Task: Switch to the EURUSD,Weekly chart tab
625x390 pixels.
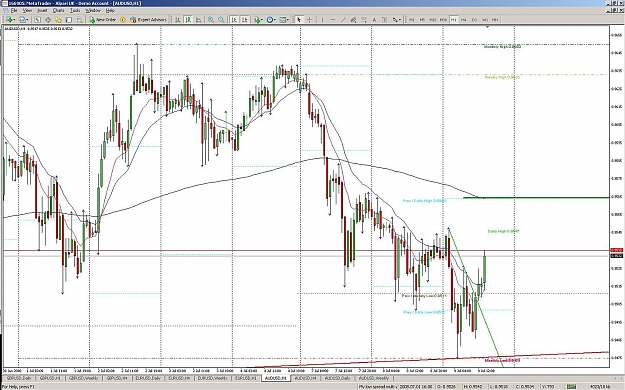Action: tap(212, 378)
